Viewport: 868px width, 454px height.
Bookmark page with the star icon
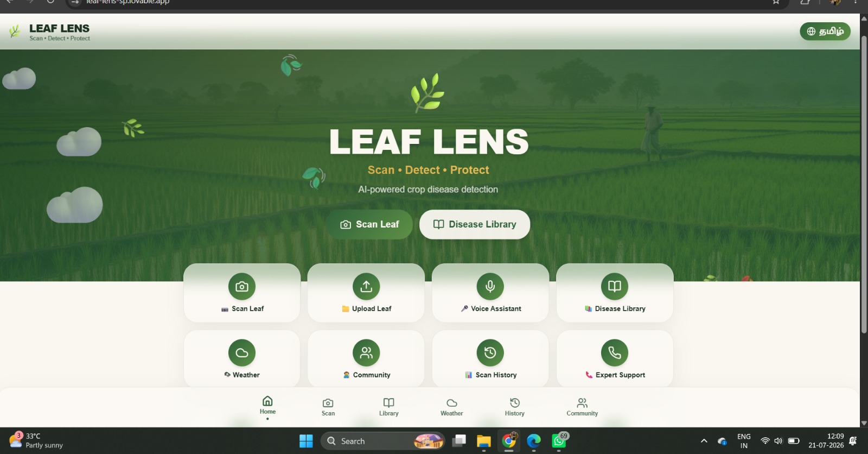[x=776, y=2]
